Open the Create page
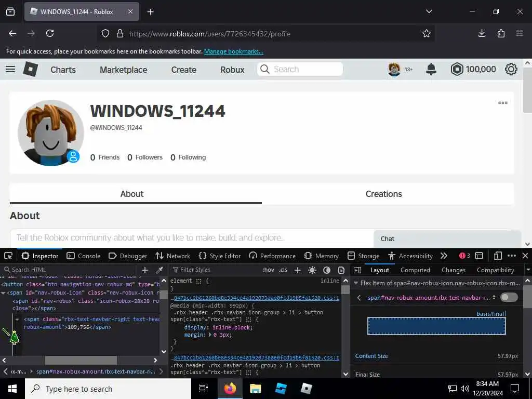Image resolution: width=532 pixels, height=399 pixels. (x=184, y=70)
